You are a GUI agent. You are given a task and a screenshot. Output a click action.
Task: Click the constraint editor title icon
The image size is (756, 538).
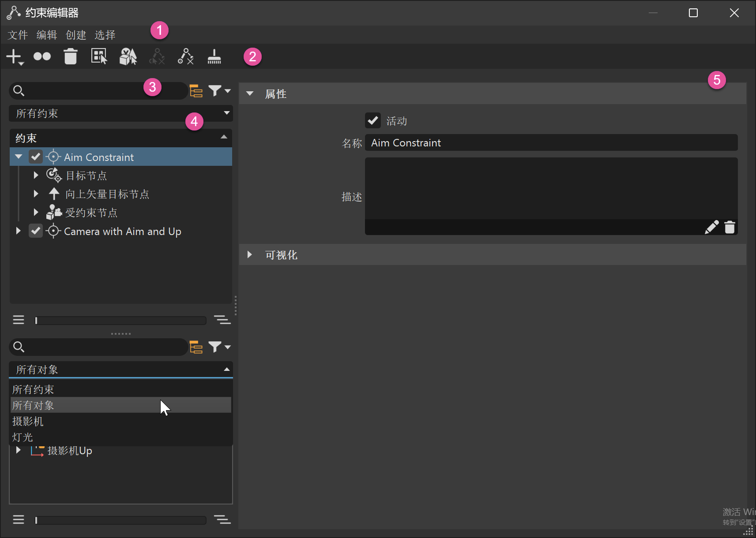pyautogui.click(x=14, y=13)
